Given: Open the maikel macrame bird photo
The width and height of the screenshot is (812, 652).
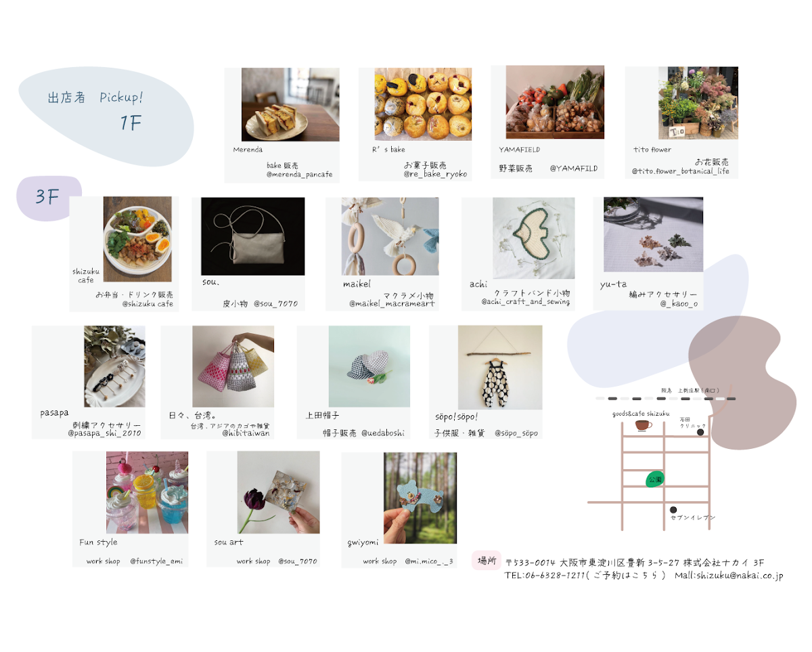Looking at the screenshot, I should (x=390, y=236).
